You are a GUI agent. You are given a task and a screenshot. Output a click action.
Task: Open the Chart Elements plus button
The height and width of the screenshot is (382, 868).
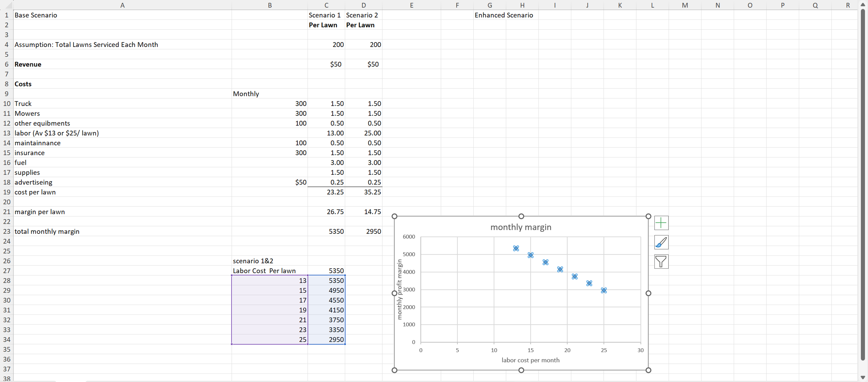661,223
